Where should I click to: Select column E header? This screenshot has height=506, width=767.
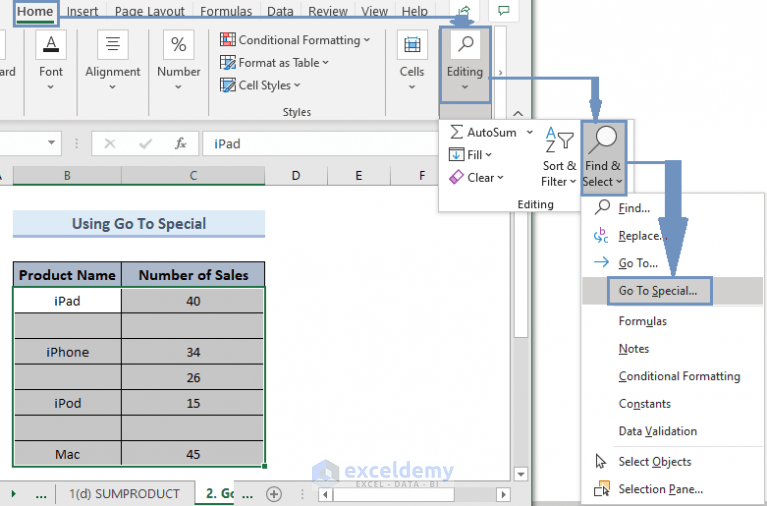tap(359, 176)
